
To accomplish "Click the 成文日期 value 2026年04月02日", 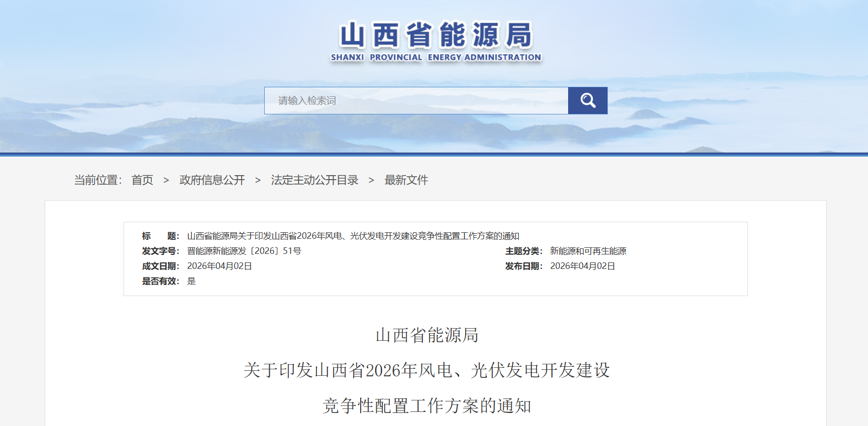I will 219,266.
